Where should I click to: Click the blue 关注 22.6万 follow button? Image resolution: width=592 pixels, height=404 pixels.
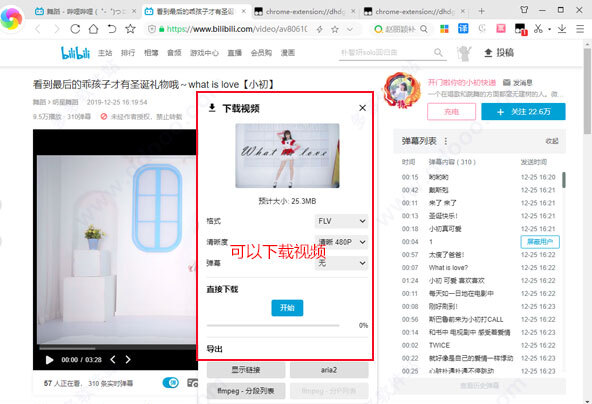coord(523,112)
